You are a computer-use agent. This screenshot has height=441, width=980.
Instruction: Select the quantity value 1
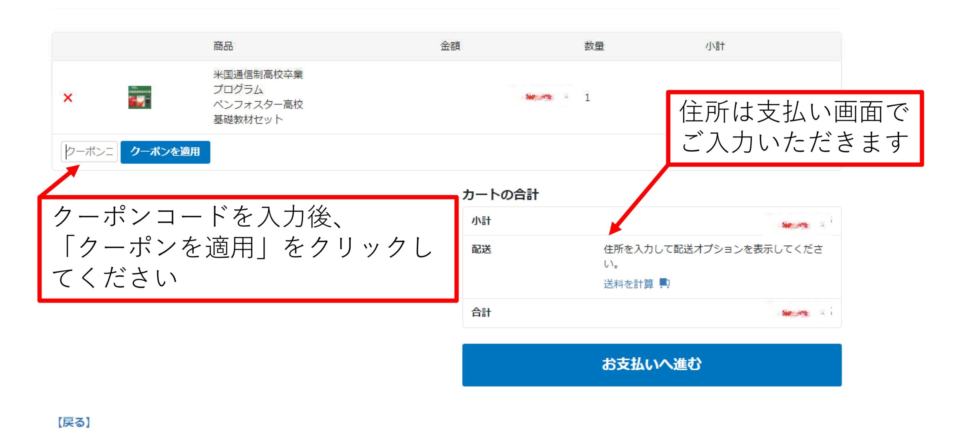pos(587,98)
